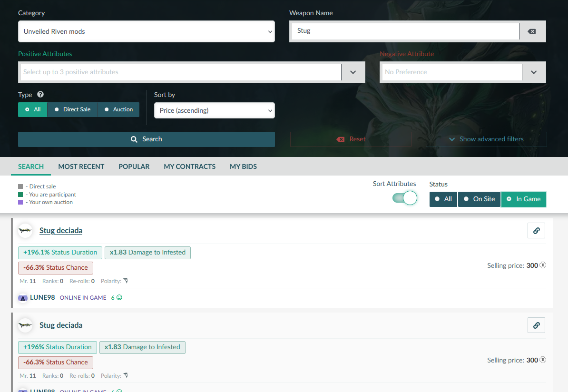The height and width of the screenshot is (392, 568).
Task: Open LUNE98 seller profile link
Action: tap(42, 297)
